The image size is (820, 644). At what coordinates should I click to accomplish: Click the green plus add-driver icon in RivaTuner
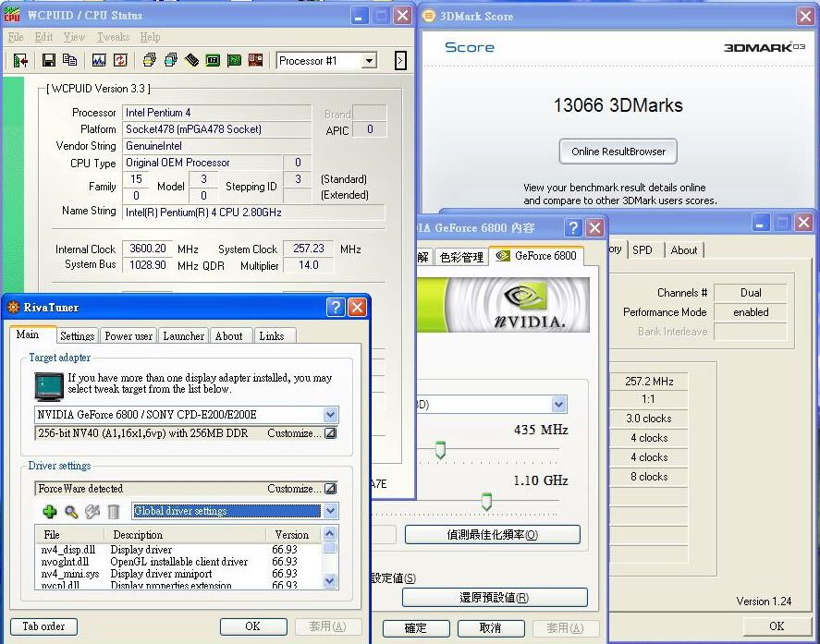coord(50,511)
